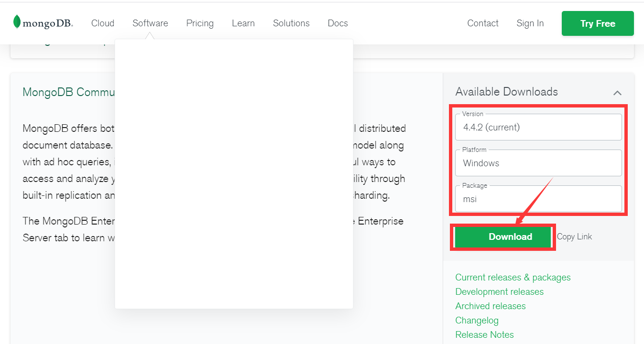
Task: Open the Changelog link
Action: [x=477, y=321]
